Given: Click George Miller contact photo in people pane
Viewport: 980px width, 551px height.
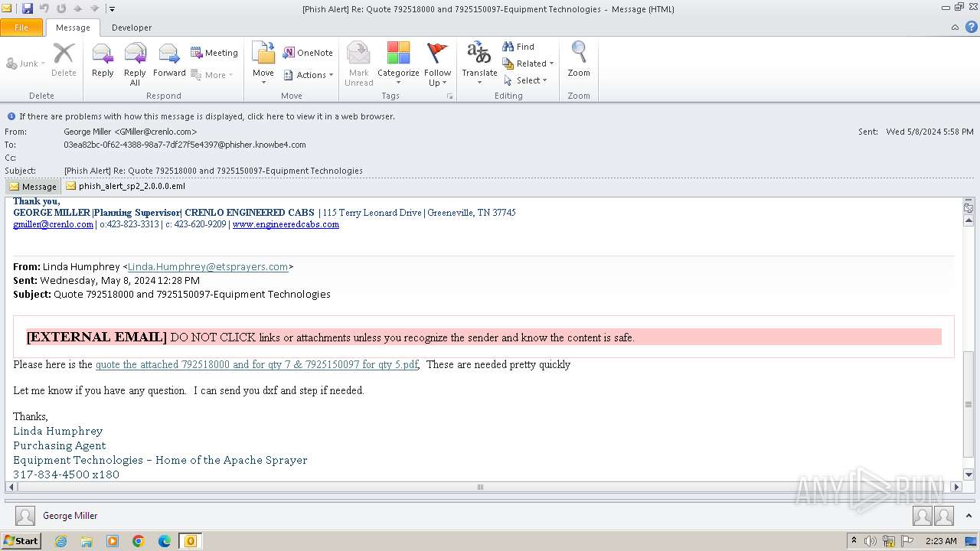Looking at the screenshot, I should pyautogui.click(x=25, y=516).
